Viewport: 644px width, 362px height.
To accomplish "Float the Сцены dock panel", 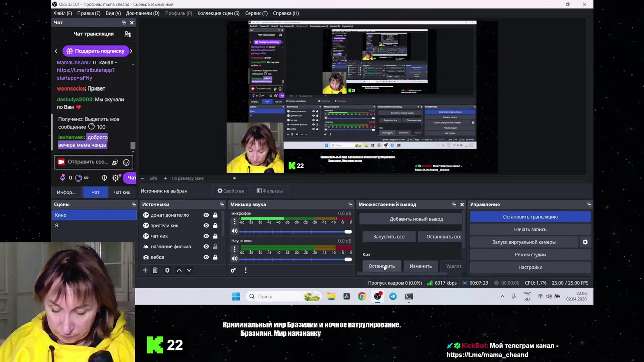I will coord(134,204).
